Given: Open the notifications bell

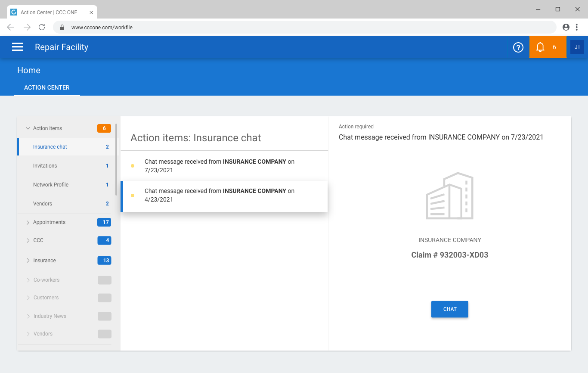Looking at the screenshot, I should (540, 47).
